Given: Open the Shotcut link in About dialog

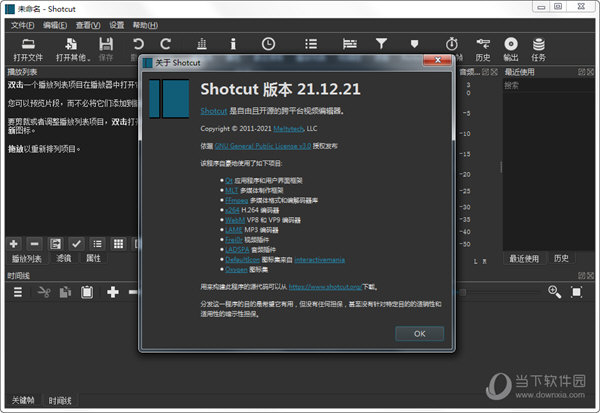Looking at the screenshot, I should 214,111.
